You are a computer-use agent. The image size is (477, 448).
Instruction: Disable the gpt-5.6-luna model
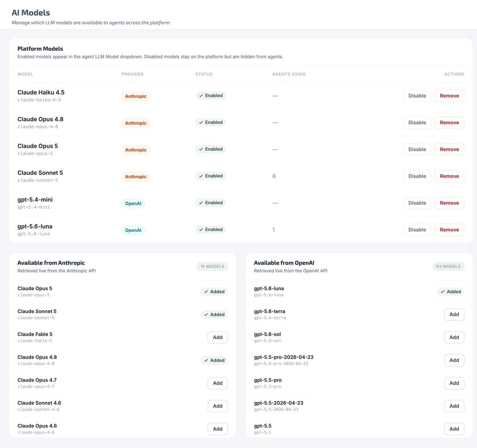pos(417,230)
